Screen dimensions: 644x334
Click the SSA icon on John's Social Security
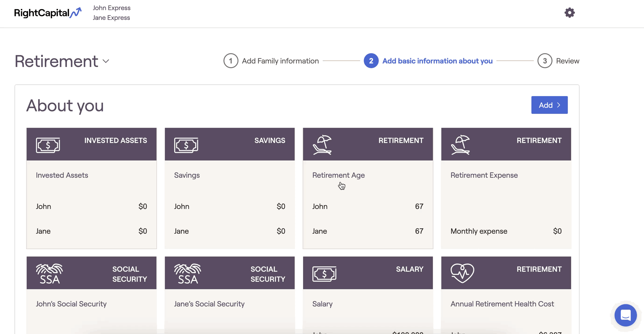[49, 274]
